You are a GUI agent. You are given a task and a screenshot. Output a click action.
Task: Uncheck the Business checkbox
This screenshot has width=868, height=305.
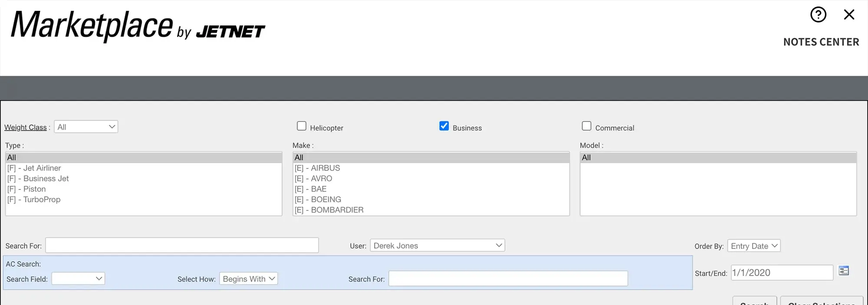[444, 126]
